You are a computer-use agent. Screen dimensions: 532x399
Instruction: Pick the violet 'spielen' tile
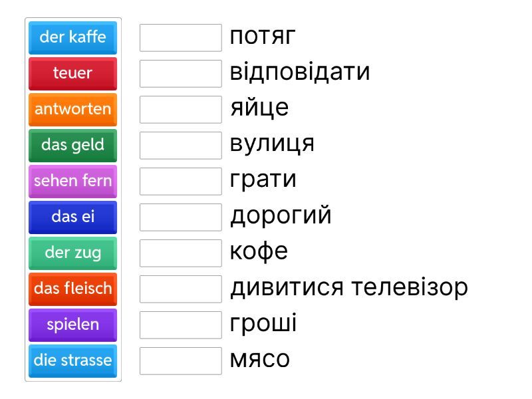(x=72, y=325)
